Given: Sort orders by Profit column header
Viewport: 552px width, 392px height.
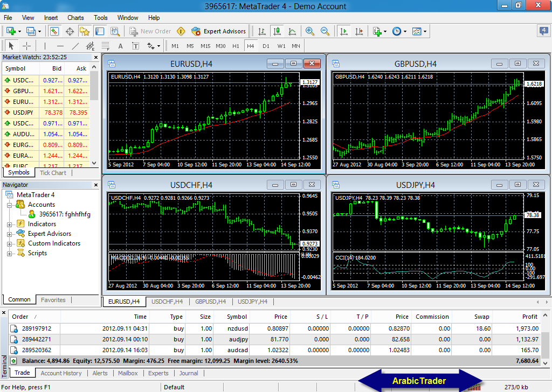Looking at the screenshot, I should click(x=530, y=317).
